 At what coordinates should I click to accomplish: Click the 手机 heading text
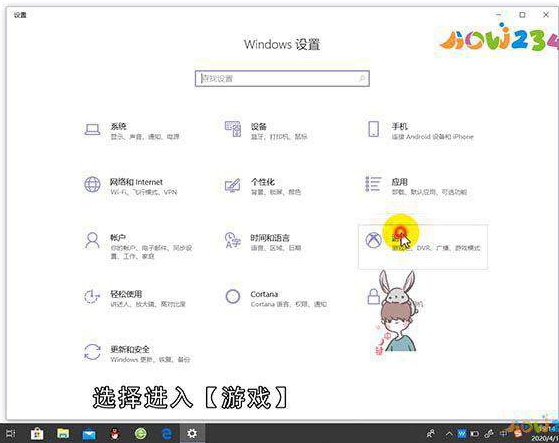tap(400, 126)
